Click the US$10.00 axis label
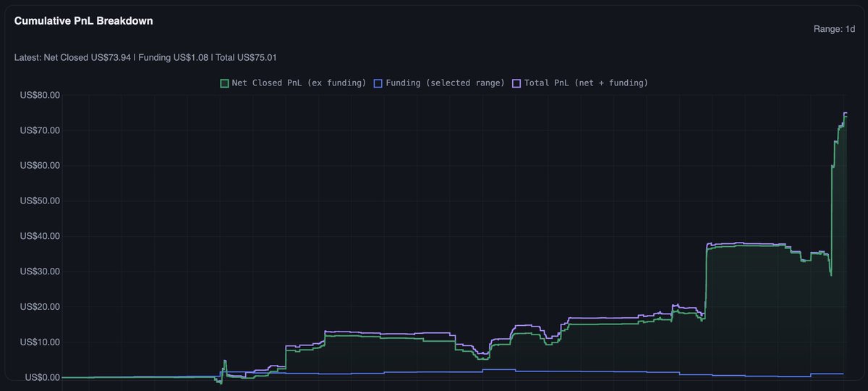This screenshot has width=868, height=391. pyautogui.click(x=40, y=342)
